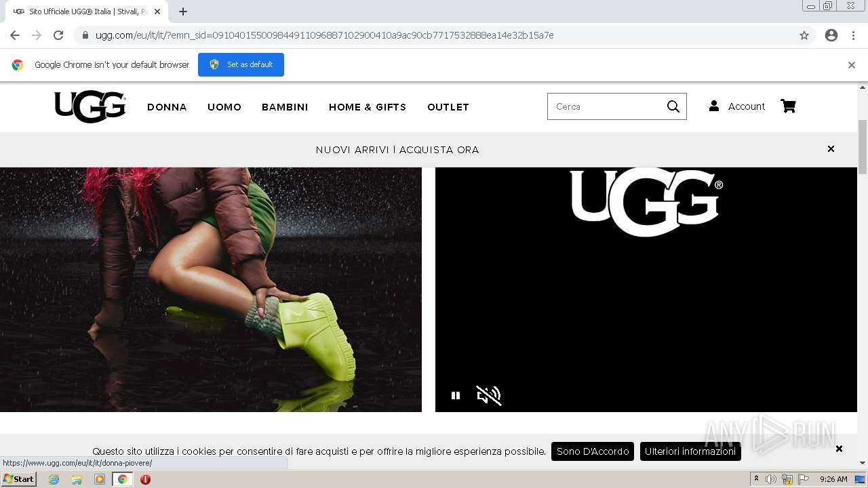Screen dimensions: 868x488
Task: Click scrollbar down arrow
Action: 863,463
